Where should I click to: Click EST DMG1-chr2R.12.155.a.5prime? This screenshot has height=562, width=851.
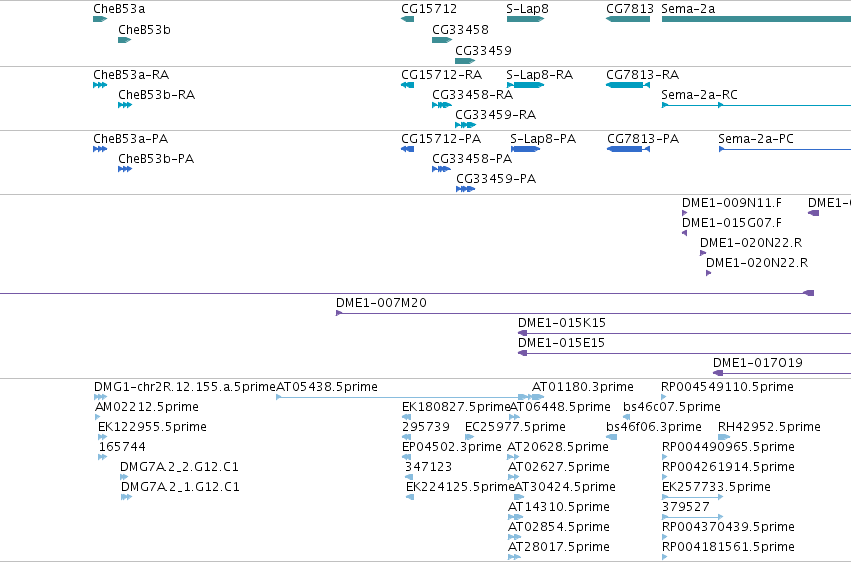(185, 387)
